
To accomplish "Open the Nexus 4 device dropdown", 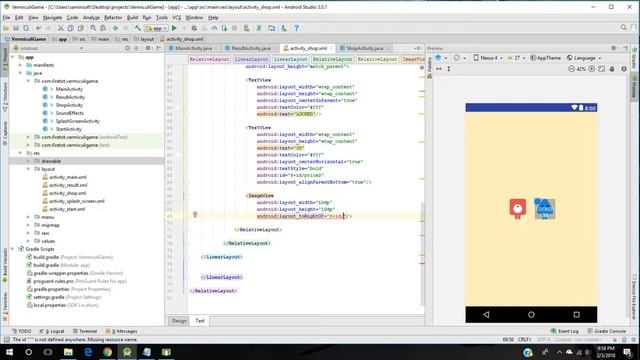I will point(488,58).
